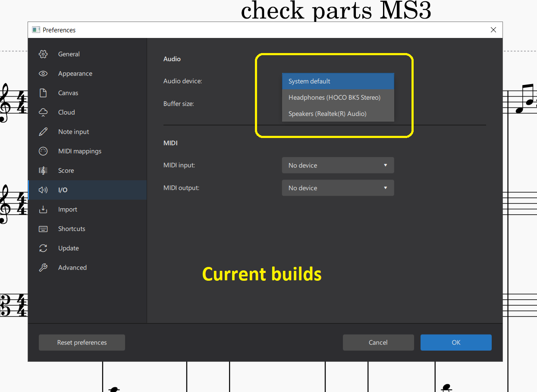
Task: Open the Score settings section
Action: click(88, 170)
